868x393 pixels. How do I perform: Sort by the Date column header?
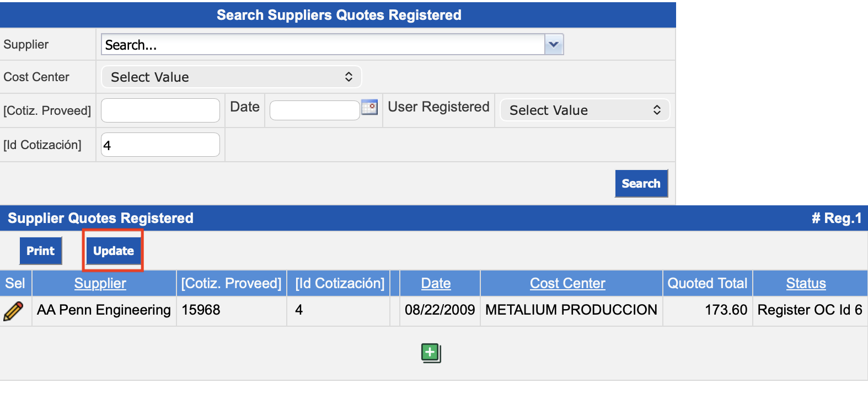(436, 283)
